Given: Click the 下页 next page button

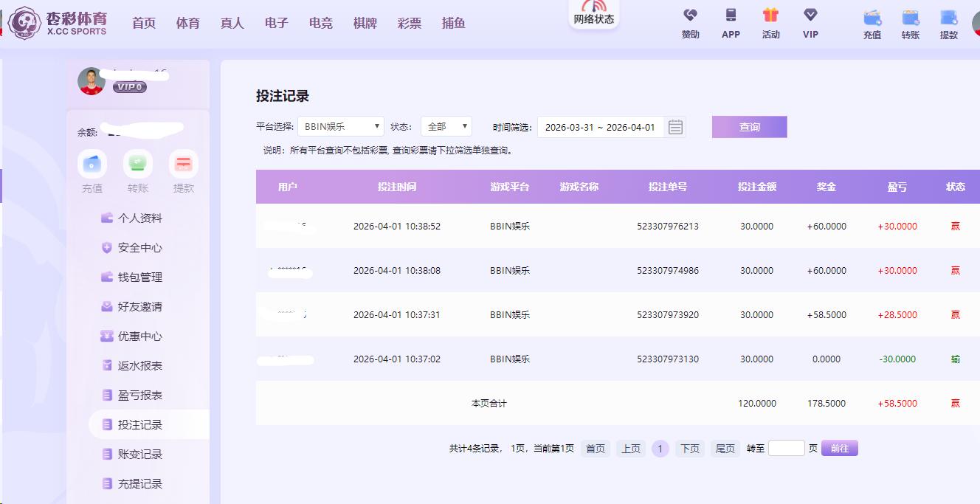Looking at the screenshot, I should click(689, 449).
